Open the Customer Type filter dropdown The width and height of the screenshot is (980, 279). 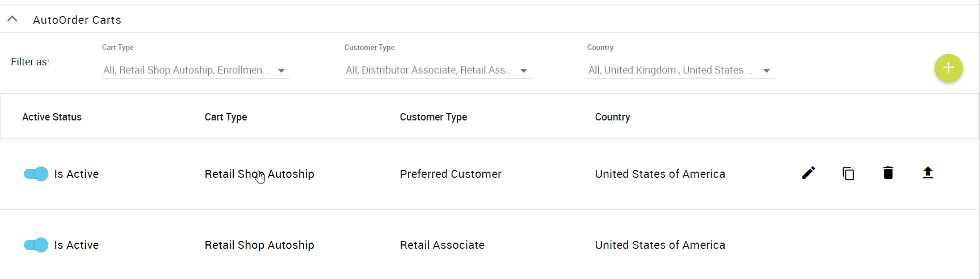click(x=438, y=70)
